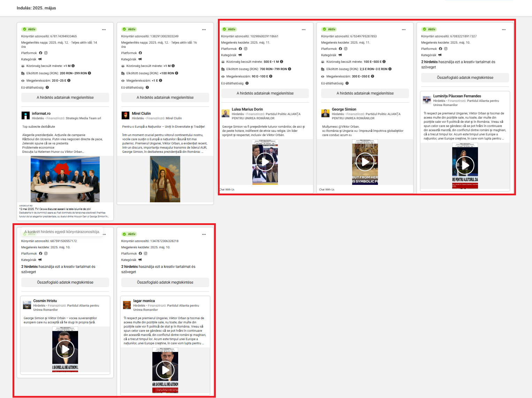Open the three-dot menu on Lulea Marius Dorin card
The width and height of the screenshot is (532, 398).
point(304,30)
